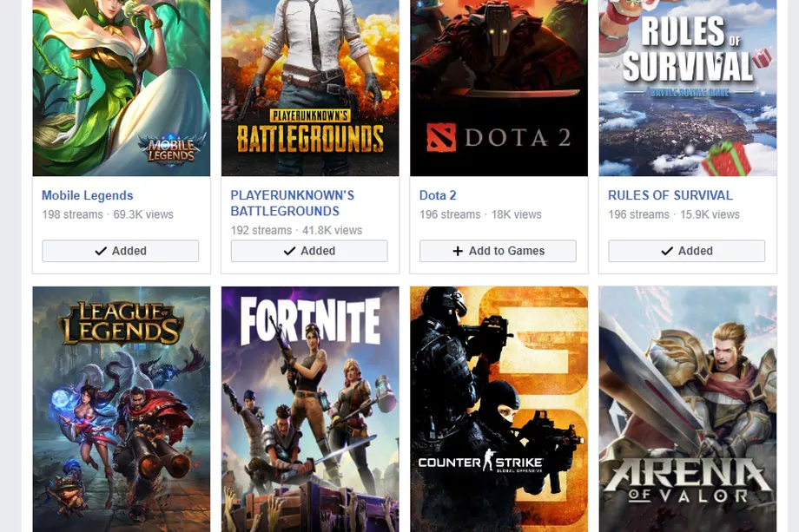The width and height of the screenshot is (799, 532).
Task: Click the Added button under Rules of Survival
Action: coord(686,251)
